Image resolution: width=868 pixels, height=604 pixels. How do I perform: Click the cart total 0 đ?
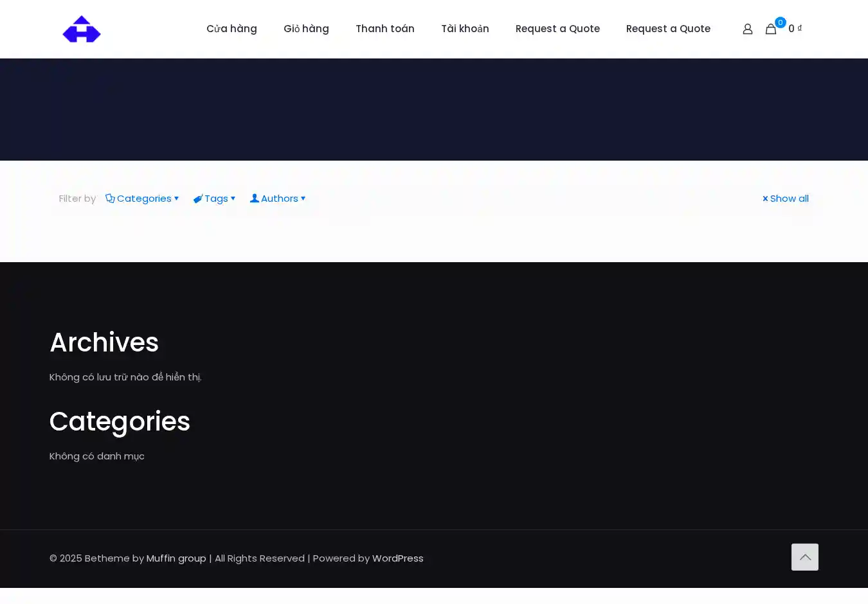pyautogui.click(x=795, y=29)
